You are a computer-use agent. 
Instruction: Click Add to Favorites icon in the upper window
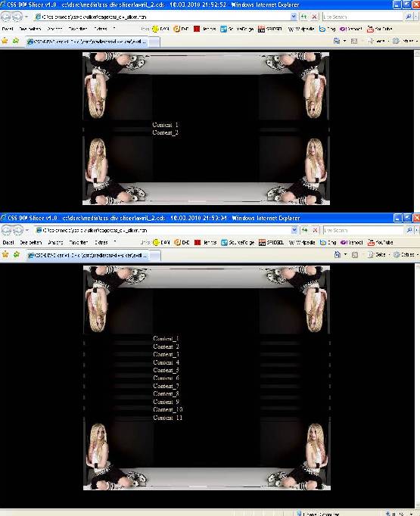[x=15, y=41]
